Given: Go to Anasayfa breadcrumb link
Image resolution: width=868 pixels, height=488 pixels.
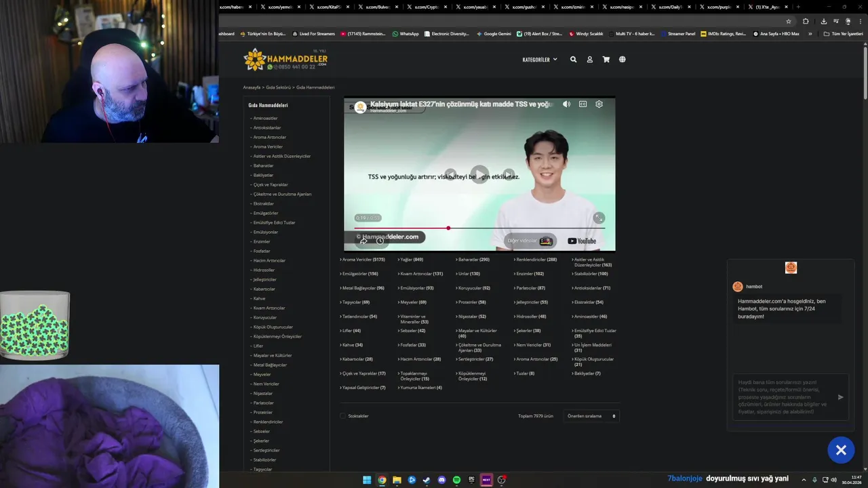Looking at the screenshot, I should point(252,87).
